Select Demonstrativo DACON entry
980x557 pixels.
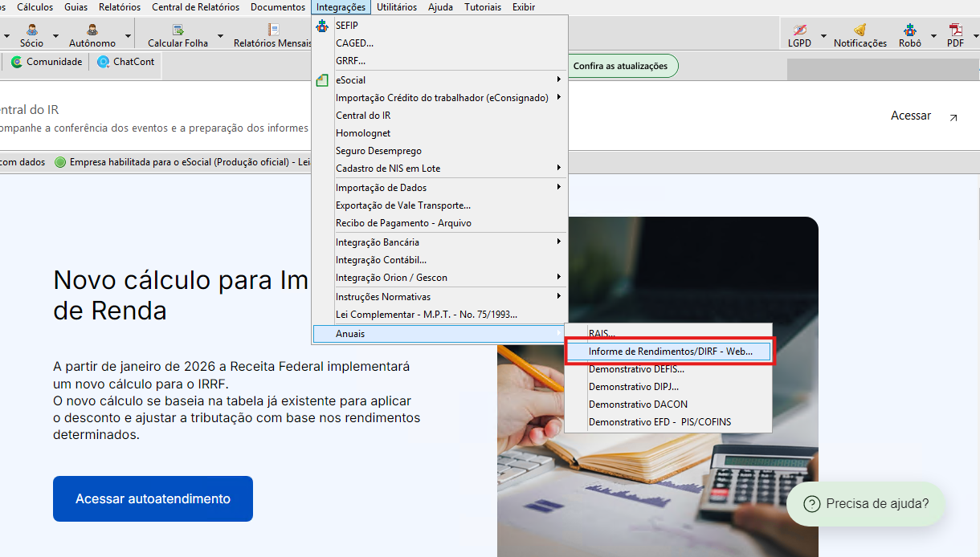(x=668, y=405)
